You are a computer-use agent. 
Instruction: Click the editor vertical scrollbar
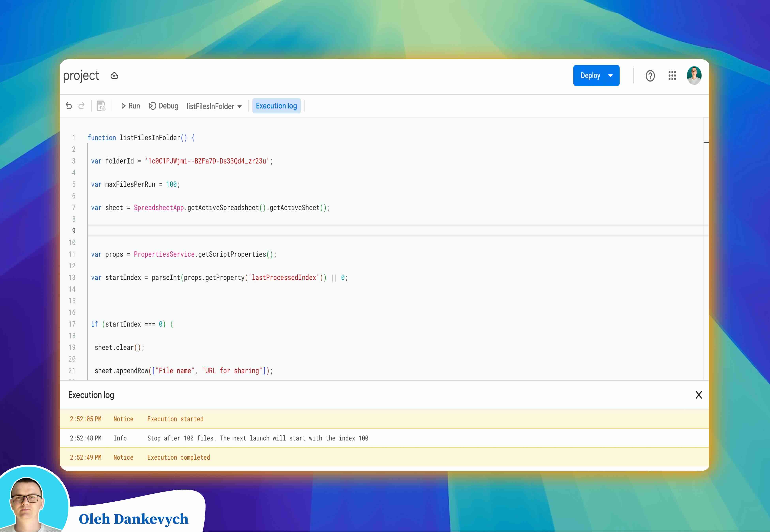706,248
